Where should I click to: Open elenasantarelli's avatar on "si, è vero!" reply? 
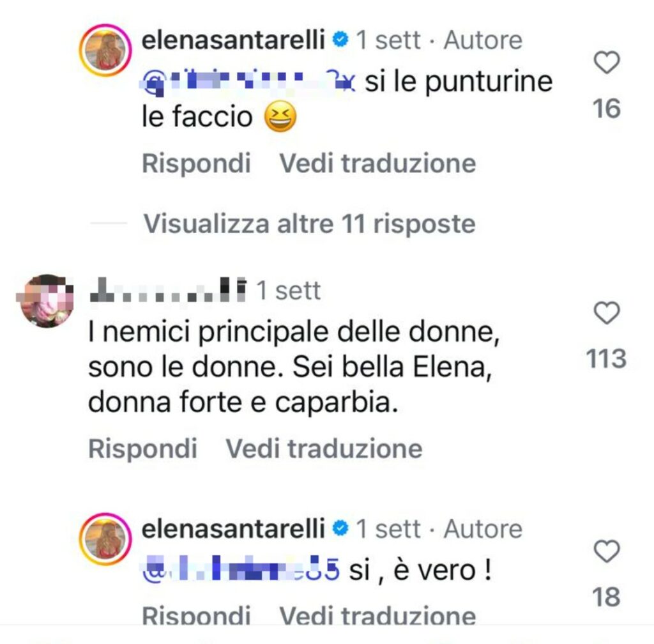(105, 538)
